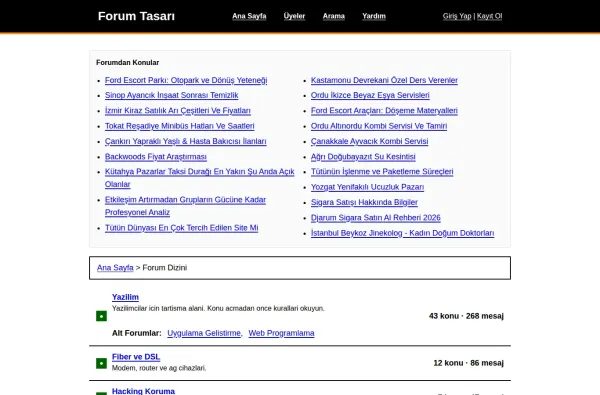The height and width of the screenshot is (395, 600).
Task: Click the Kayıt Ol link
Action: point(489,16)
